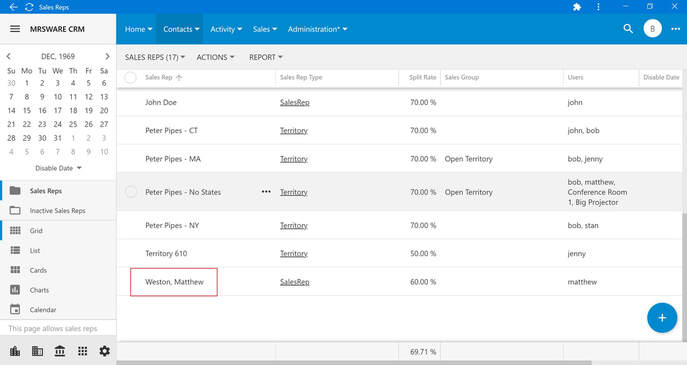Click the office building icon in bottom bar
687x365 pixels.
pyautogui.click(x=38, y=351)
